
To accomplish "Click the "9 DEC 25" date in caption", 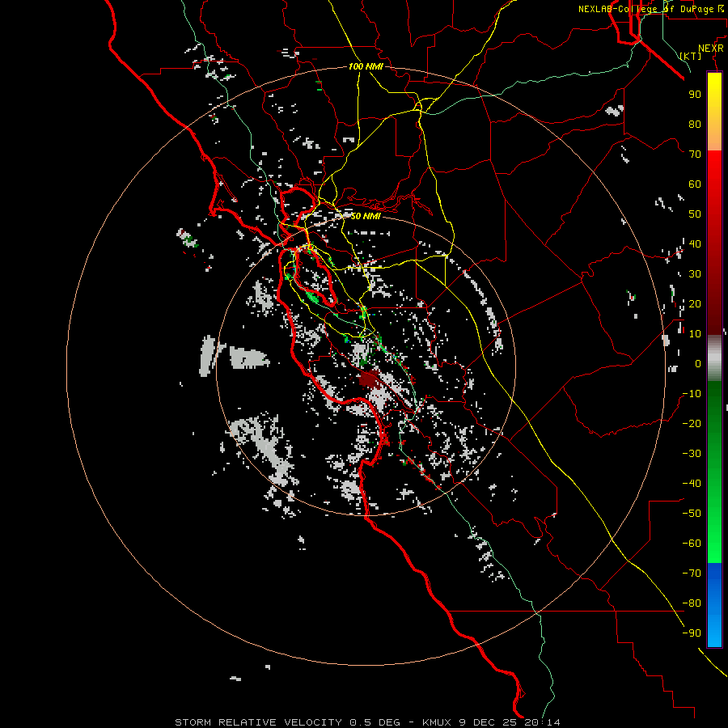I will (x=488, y=722).
